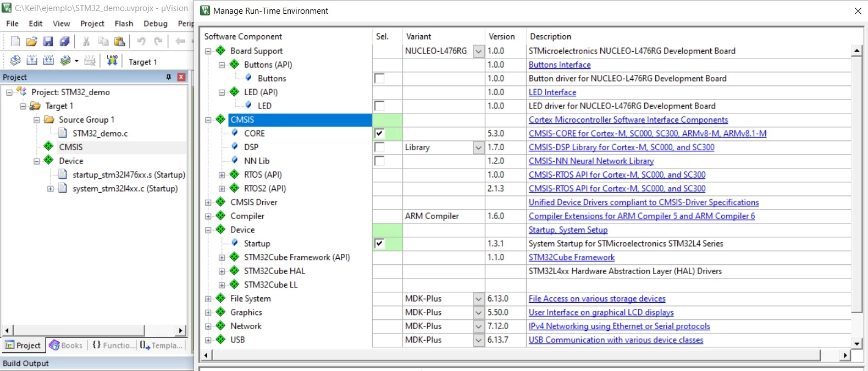The height and width of the screenshot is (371, 868).
Task: Uncheck the CMSIS CORE checkbox
Action: 379,133
